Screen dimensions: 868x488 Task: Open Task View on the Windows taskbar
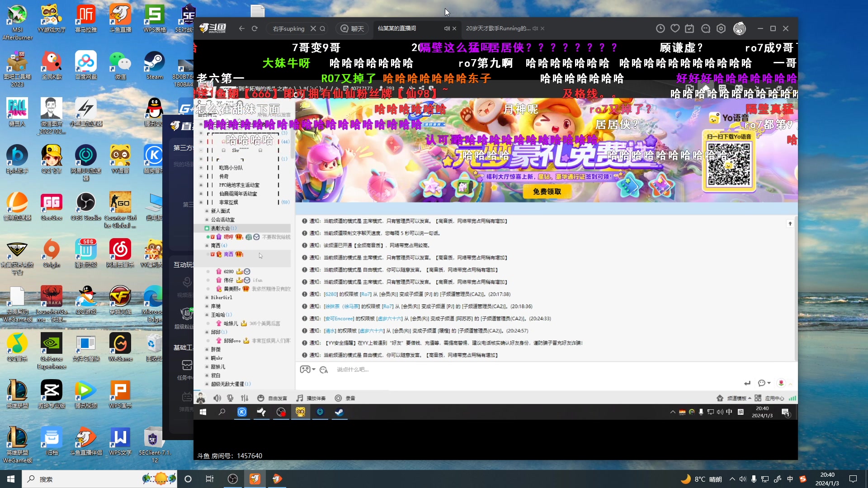click(210, 479)
